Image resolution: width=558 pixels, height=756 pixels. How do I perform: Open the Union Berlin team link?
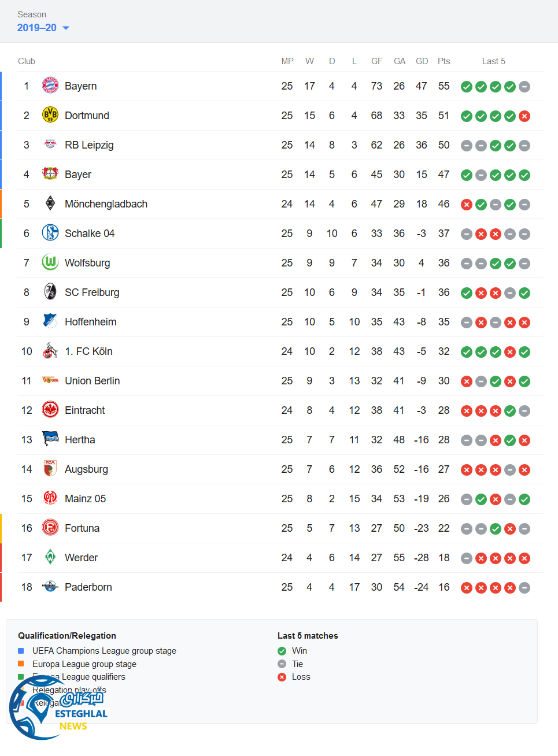(x=92, y=381)
